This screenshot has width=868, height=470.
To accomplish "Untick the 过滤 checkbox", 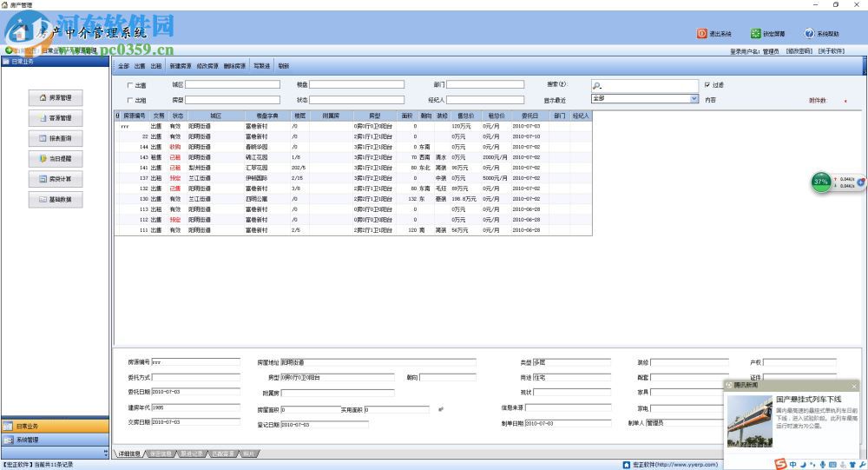I will [x=707, y=85].
